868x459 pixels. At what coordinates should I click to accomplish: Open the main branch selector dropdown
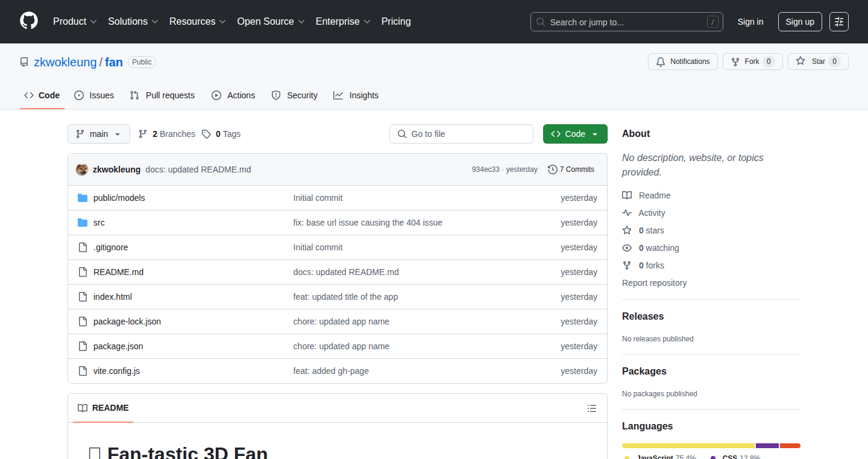[99, 134]
